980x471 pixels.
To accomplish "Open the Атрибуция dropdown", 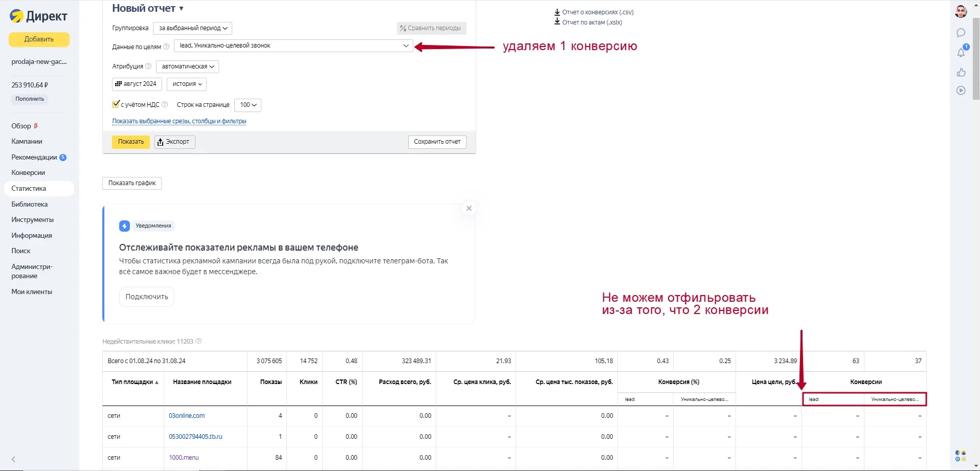I will tap(187, 66).
